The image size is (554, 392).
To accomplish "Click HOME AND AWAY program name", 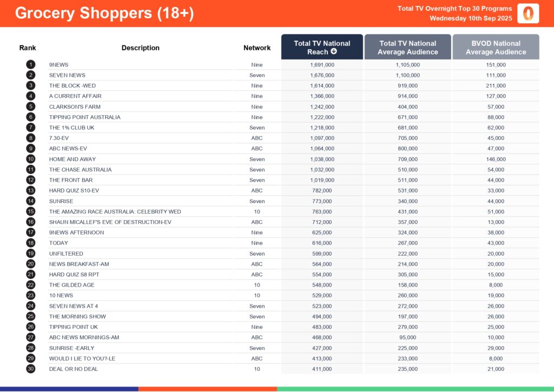I will [72, 159].
